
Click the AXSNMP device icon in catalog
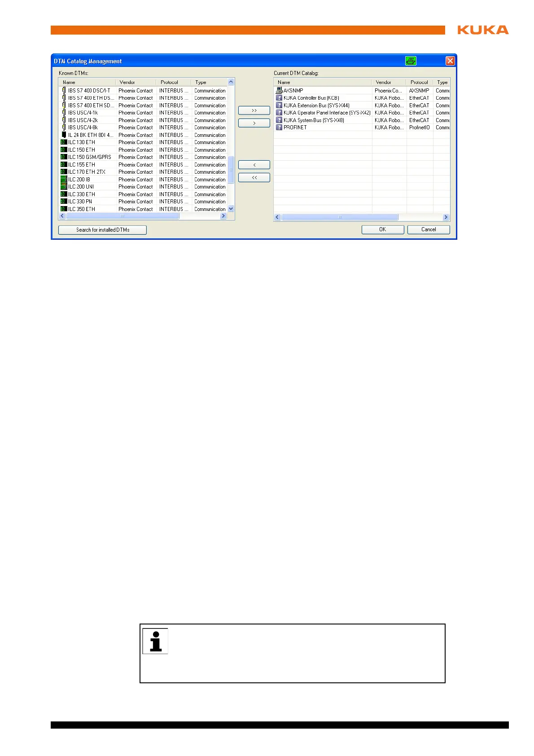coord(279,90)
